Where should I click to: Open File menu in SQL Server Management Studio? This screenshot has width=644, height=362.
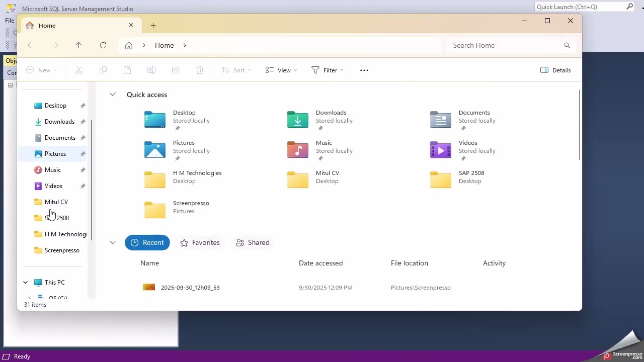coord(10,21)
